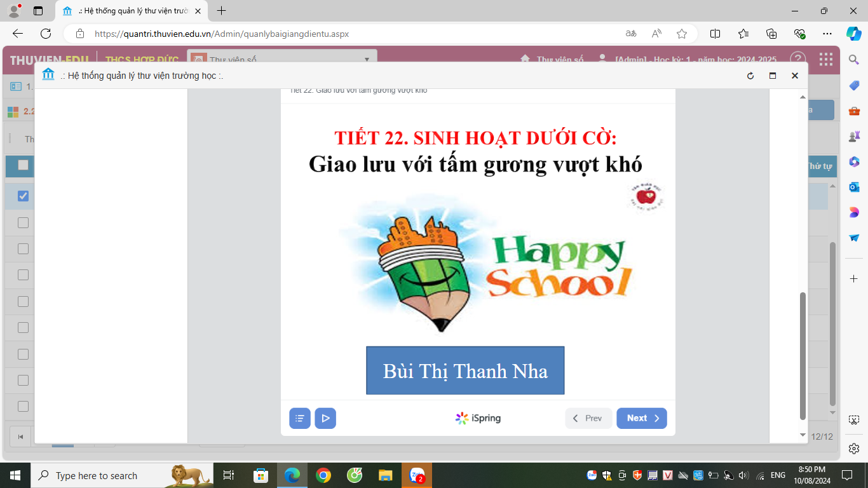
Task: Open the Tools briefcase sidebar icon
Action: [x=854, y=111]
